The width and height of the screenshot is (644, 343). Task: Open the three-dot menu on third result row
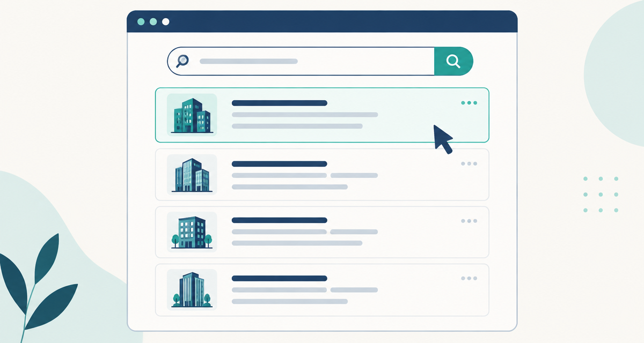tap(469, 221)
